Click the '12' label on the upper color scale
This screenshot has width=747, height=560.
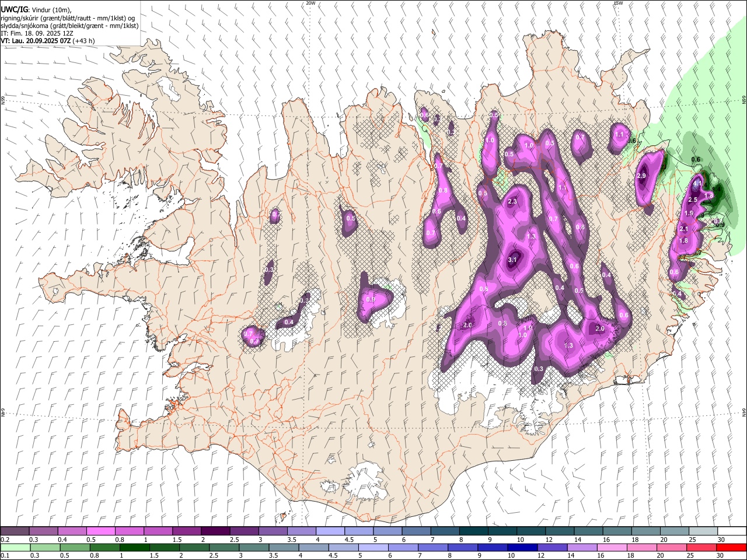pos(549,540)
